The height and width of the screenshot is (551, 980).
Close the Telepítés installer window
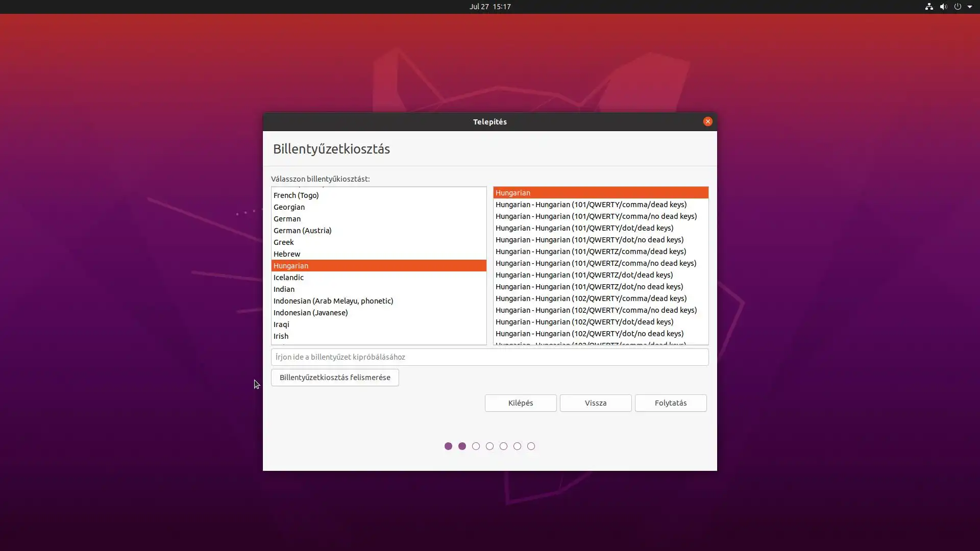pyautogui.click(x=707, y=121)
